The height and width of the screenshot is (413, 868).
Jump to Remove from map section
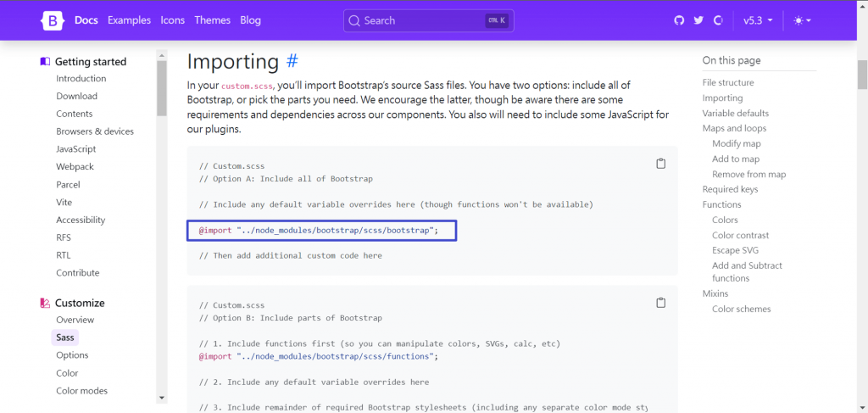coord(749,175)
